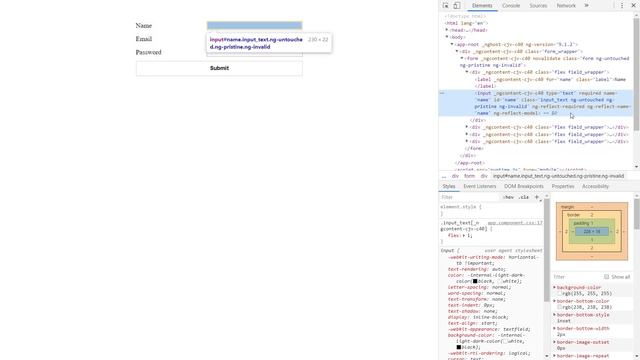Screen dimensions: 640x360
Task: Open the breadcrumb ellipsis before div
Action: [444, 176]
